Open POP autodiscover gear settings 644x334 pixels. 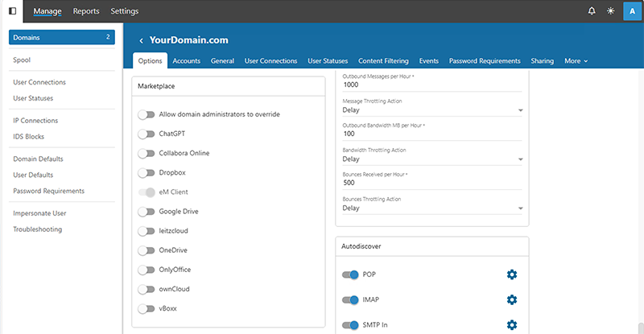pos(512,274)
